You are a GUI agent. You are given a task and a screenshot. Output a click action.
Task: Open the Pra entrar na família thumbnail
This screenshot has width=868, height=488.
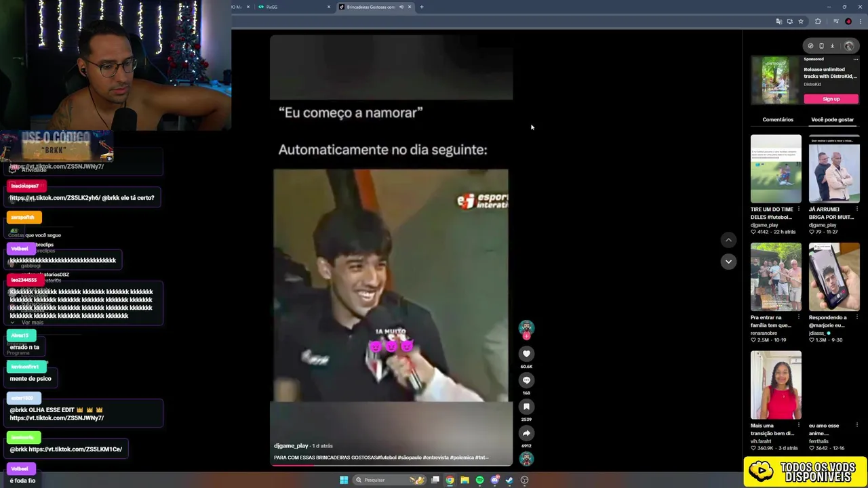pos(776,277)
